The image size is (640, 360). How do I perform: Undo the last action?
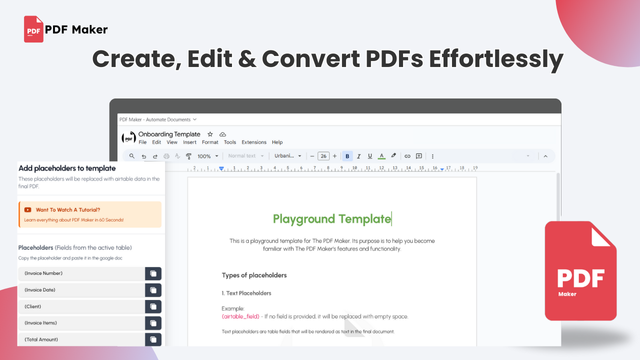pyautogui.click(x=144, y=156)
